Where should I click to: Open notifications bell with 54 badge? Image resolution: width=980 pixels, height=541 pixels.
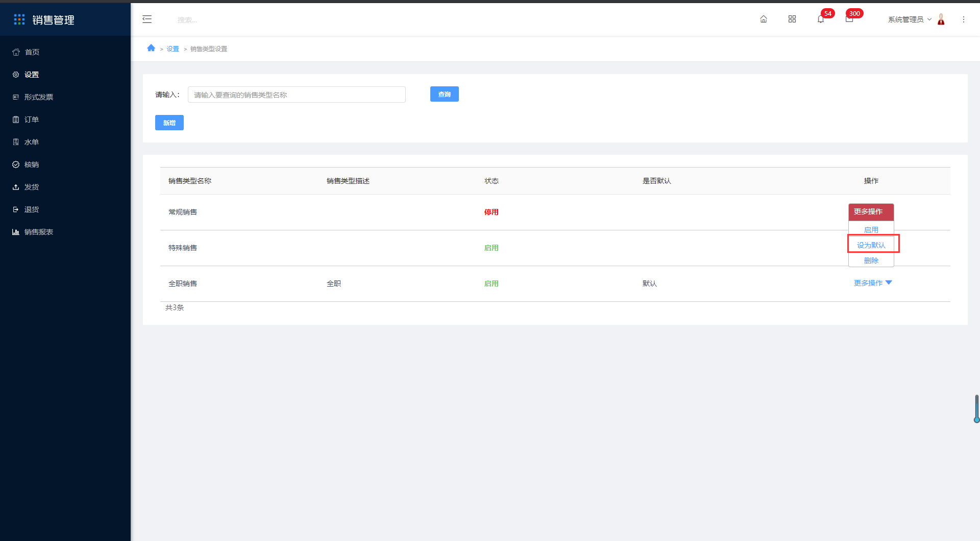[821, 19]
